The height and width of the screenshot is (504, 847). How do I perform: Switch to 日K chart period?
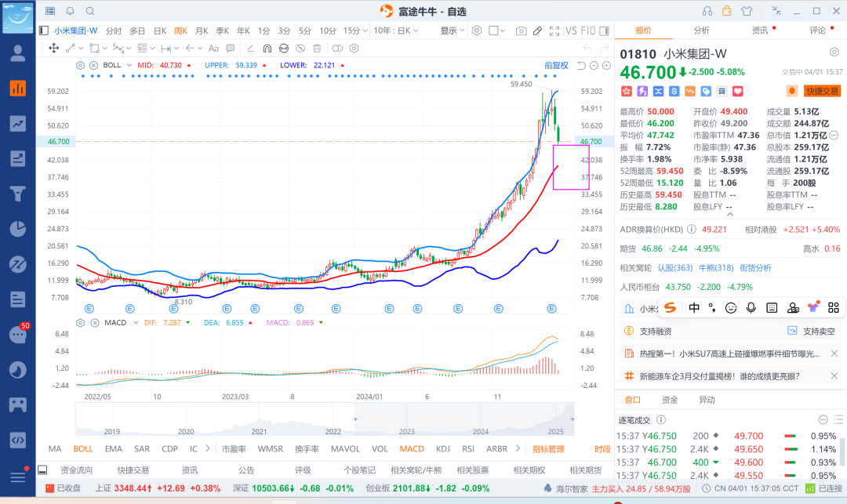(x=160, y=31)
